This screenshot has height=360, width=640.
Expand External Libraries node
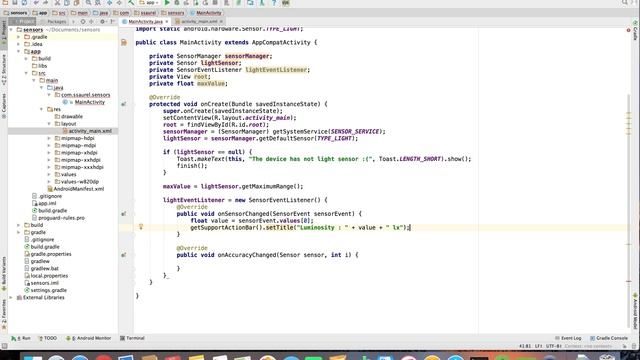click(x=11, y=298)
